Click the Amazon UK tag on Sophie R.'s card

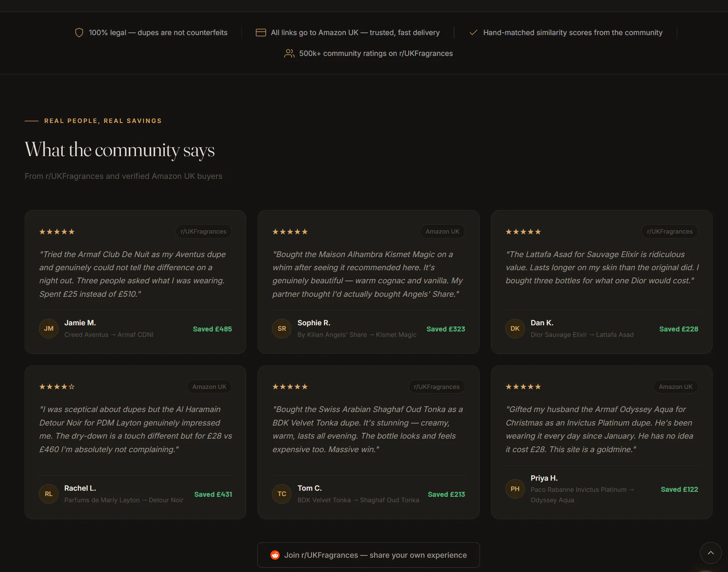(x=443, y=232)
